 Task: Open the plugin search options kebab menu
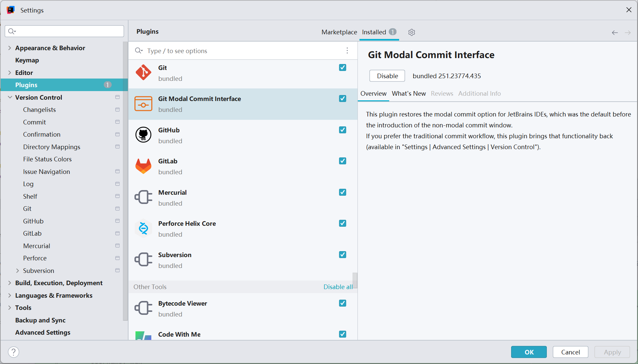pyautogui.click(x=347, y=50)
